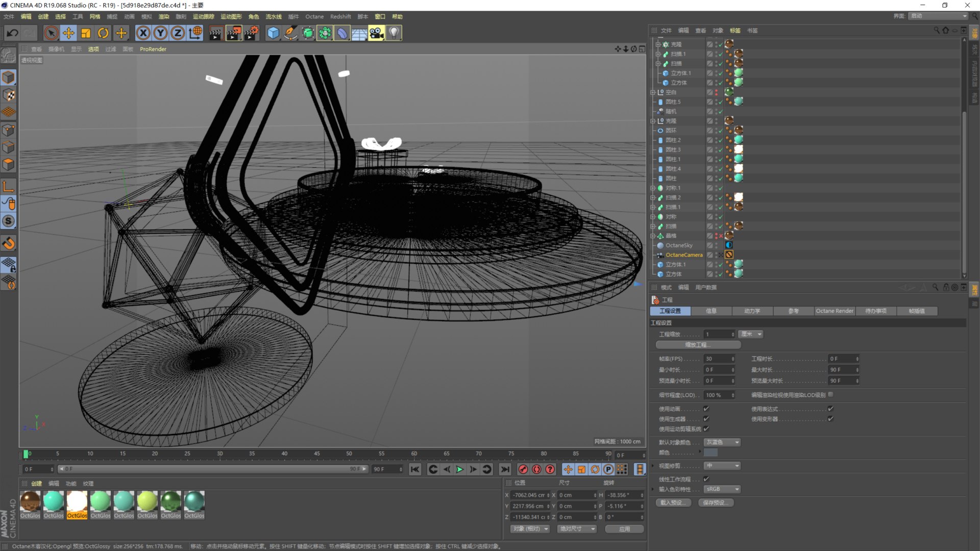Viewport: 980px width, 551px height.
Task: Expand the 晶格 object in tree
Action: 653,236
